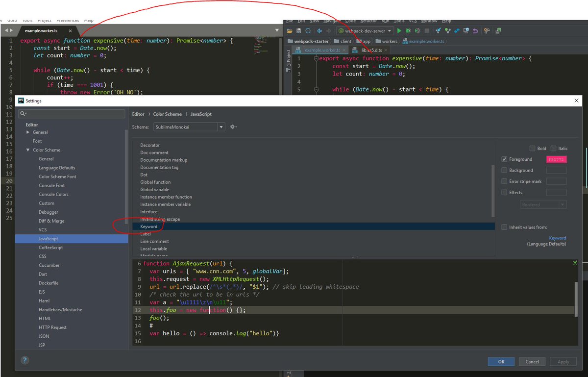The image size is (588, 377).
Task: Uncheck the Foreground checkbox
Action: click(505, 159)
